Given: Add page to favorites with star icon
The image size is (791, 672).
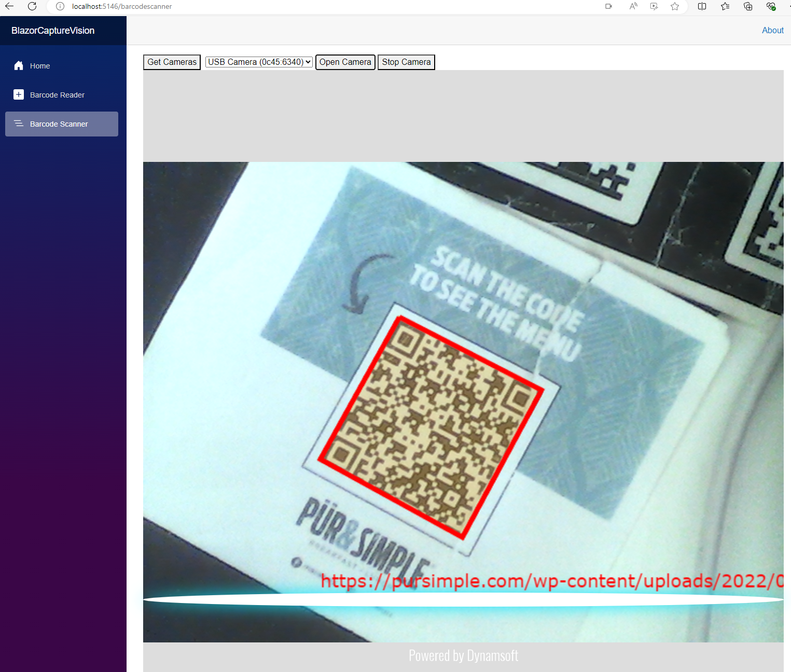Looking at the screenshot, I should coord(675,6).
